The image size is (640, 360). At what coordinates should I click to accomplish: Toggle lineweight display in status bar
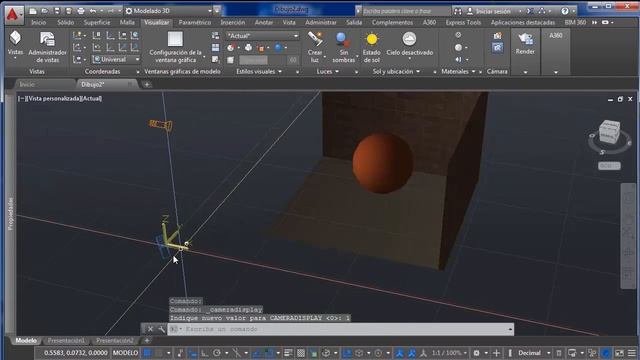point(288,353)
